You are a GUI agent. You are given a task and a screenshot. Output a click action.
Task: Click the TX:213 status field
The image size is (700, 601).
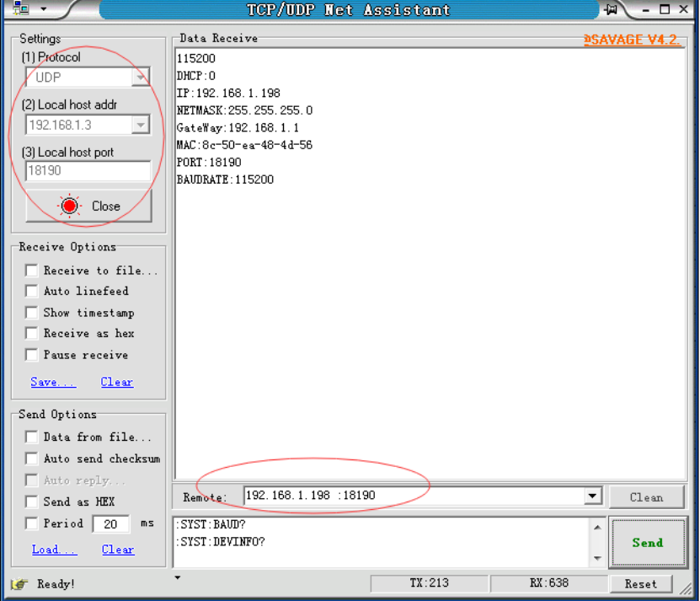pos(429,583)
